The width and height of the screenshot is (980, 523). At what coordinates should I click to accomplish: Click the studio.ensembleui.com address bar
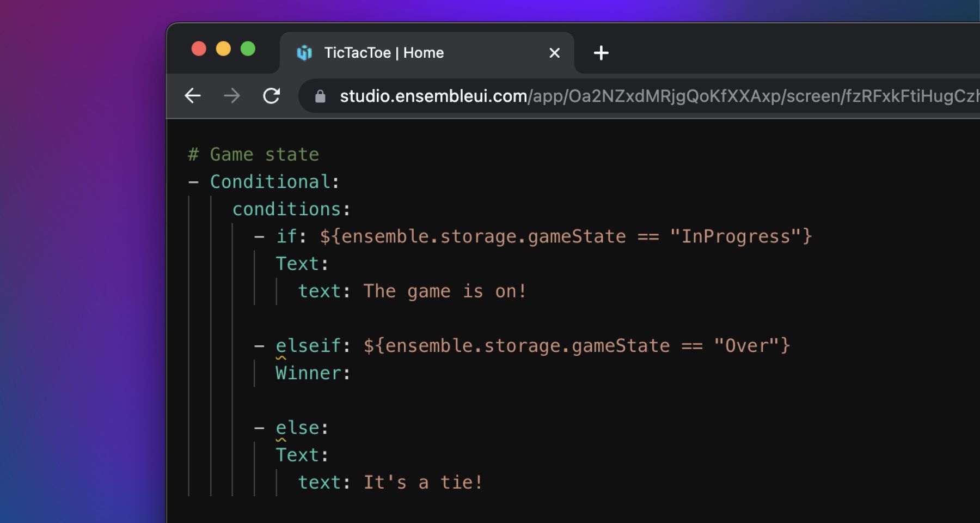[x=640, y=96]
